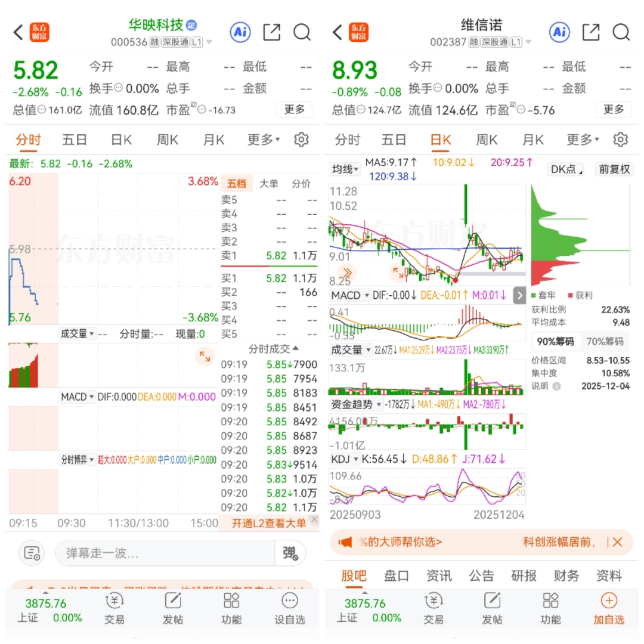Toggle DK点 indicator
The image size is (644, 644).
[566, 169]
